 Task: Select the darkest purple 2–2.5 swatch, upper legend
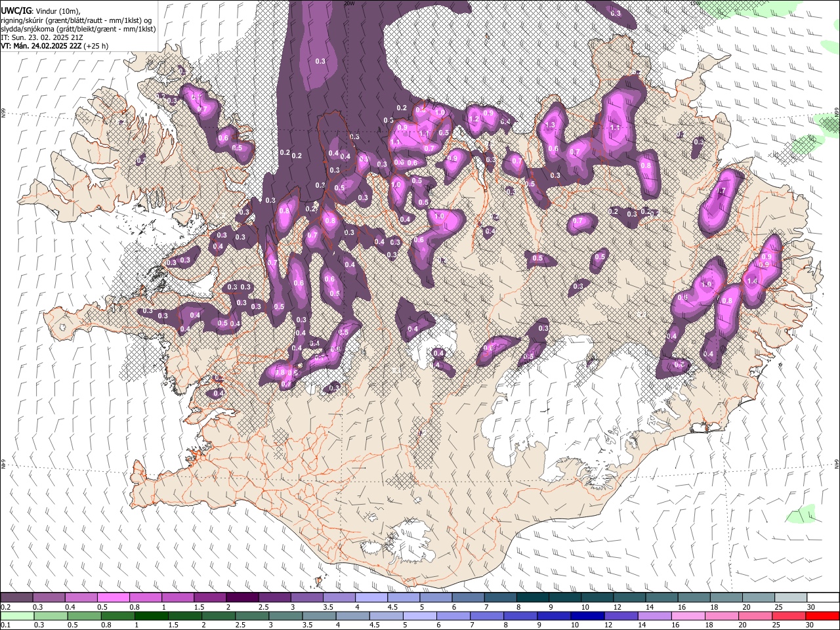point(242,598)
